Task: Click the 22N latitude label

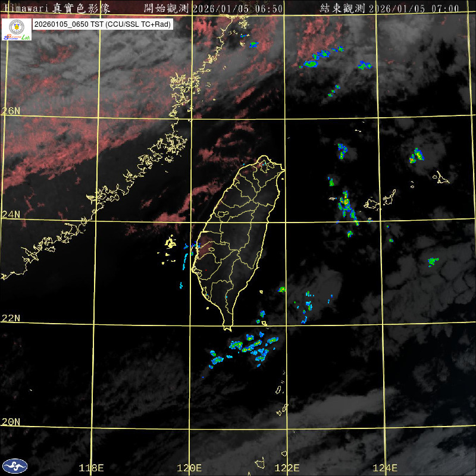Action: point(11,318)
